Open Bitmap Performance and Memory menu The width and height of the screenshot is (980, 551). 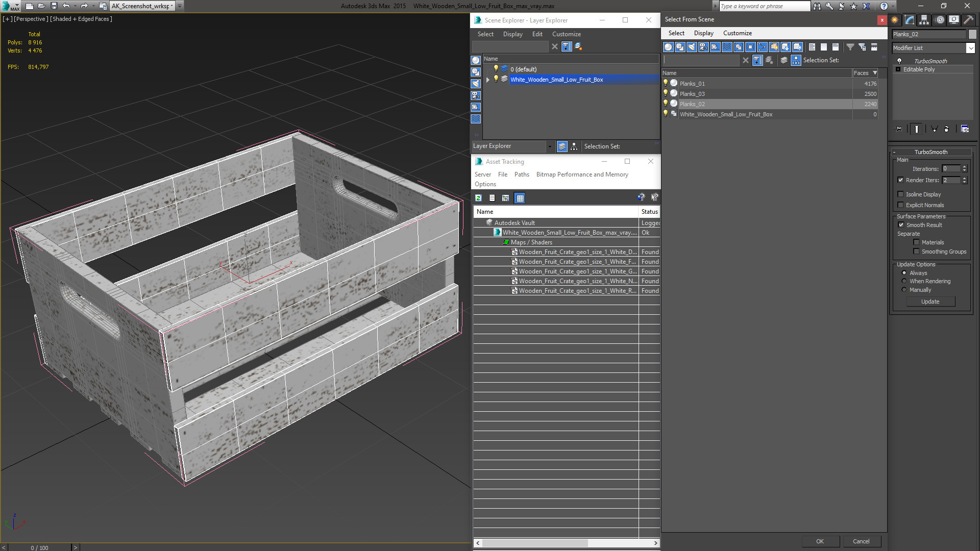[582, 174]
